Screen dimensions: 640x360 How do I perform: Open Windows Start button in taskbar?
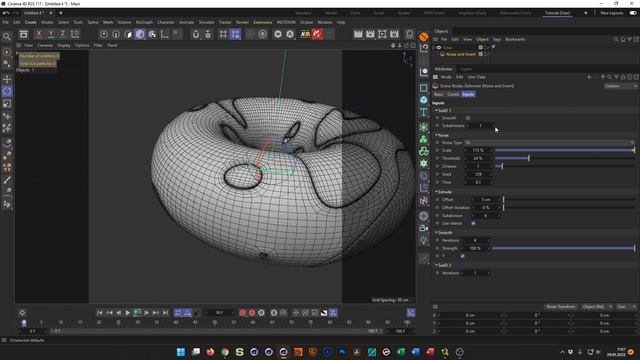181,352
